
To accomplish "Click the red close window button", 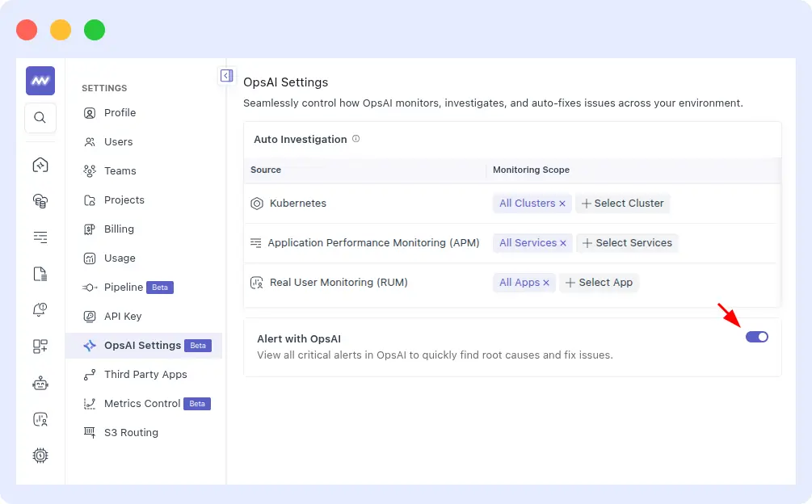I will (x=27, y=30).
